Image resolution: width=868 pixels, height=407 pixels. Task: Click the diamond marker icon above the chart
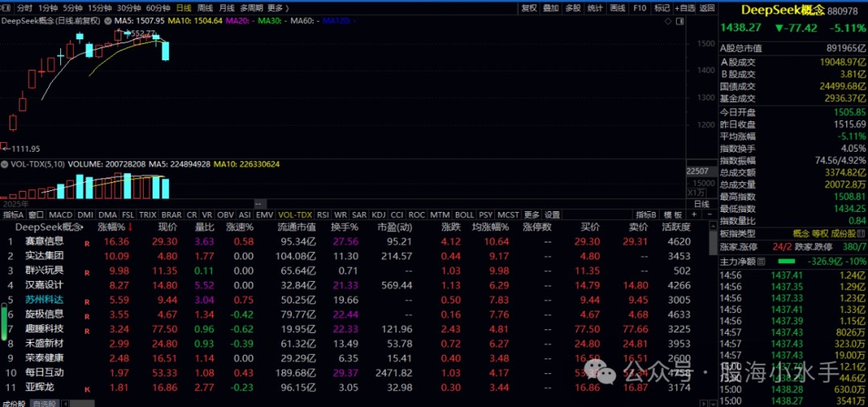point(668,21)
